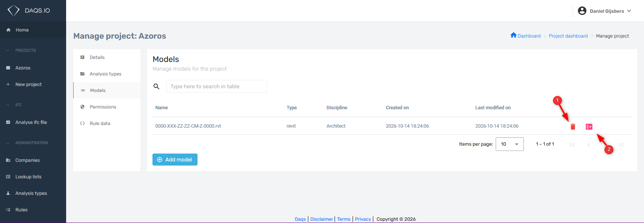Open the Disclaimer footer link
The height and width of the screenshot is (223, 644).
pos(322,219)
